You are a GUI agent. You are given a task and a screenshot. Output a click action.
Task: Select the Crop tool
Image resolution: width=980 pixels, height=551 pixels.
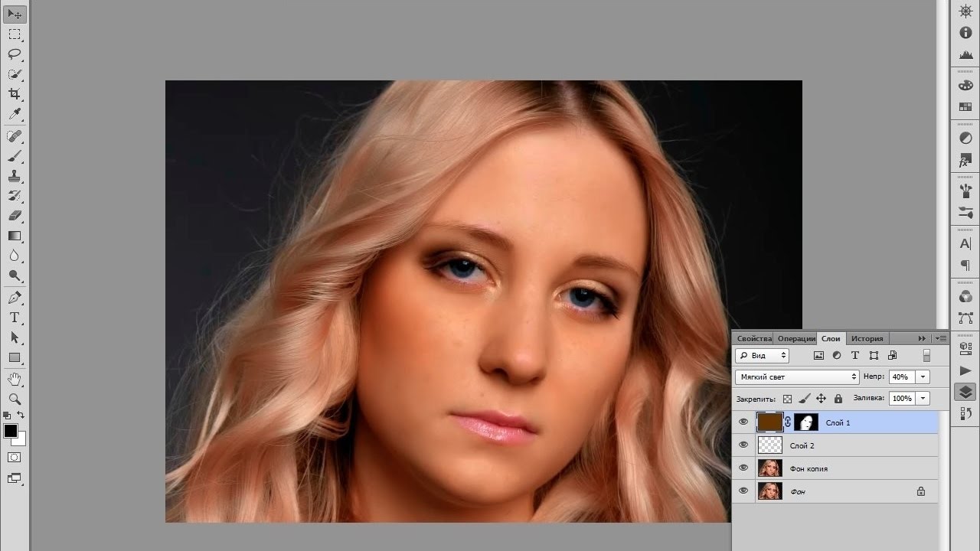point(15,94)
